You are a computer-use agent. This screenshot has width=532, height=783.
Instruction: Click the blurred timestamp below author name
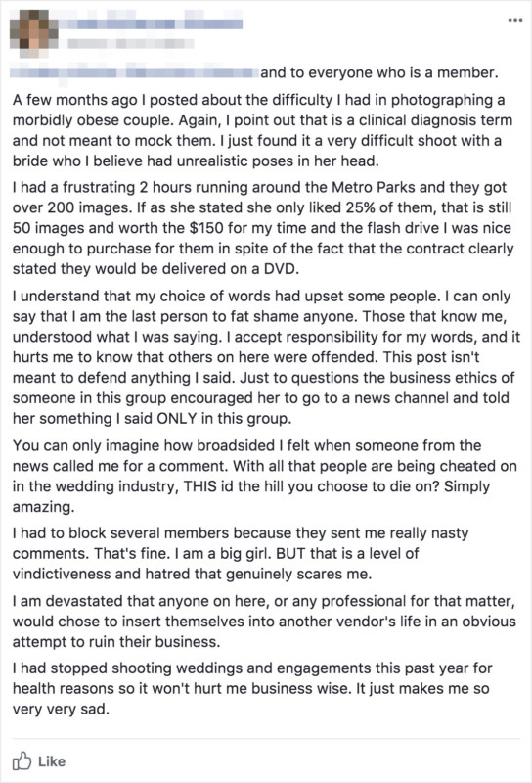(x=130, y=43)
